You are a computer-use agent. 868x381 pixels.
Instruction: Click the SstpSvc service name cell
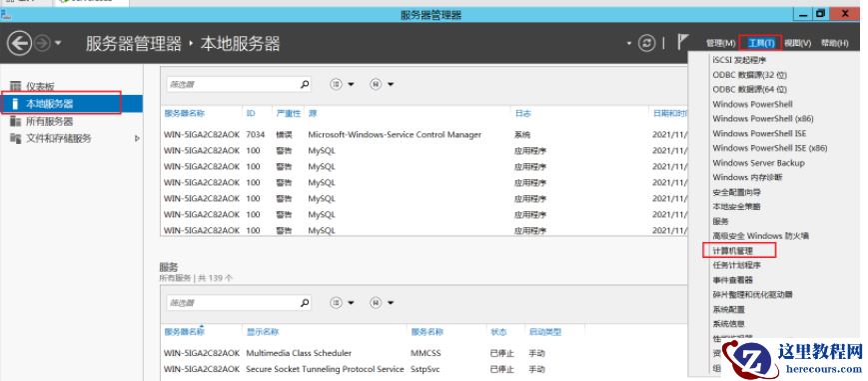point(426,369)
